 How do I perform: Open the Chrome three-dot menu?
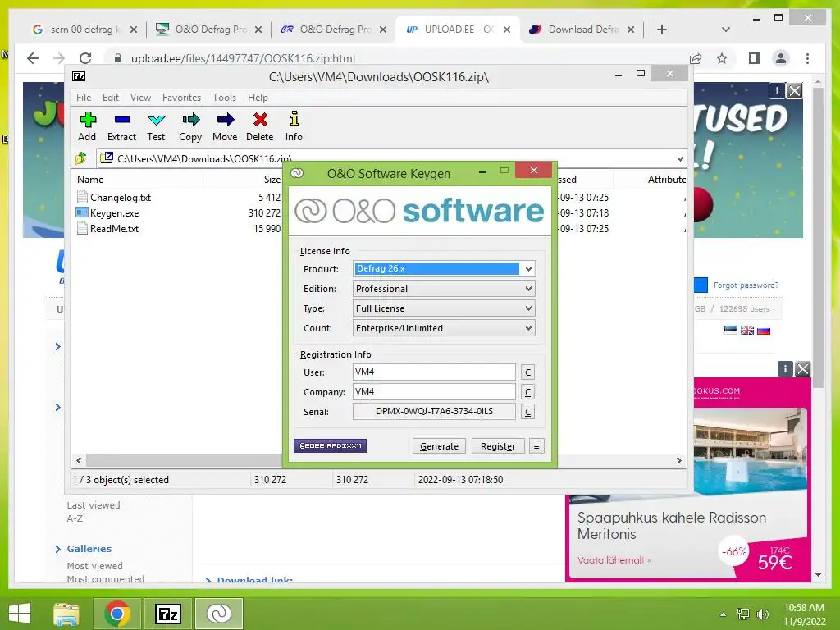pos(807,58)
